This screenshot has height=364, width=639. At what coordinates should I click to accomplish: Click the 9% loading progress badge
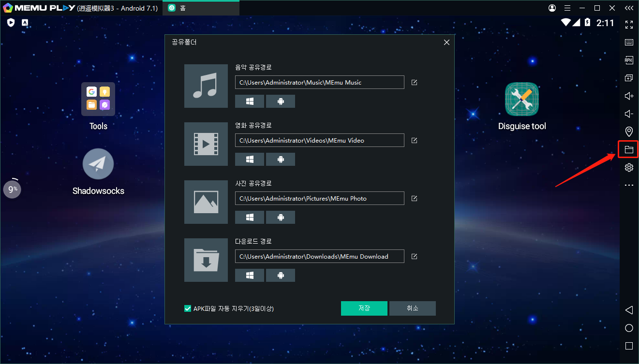coord(12,189)
